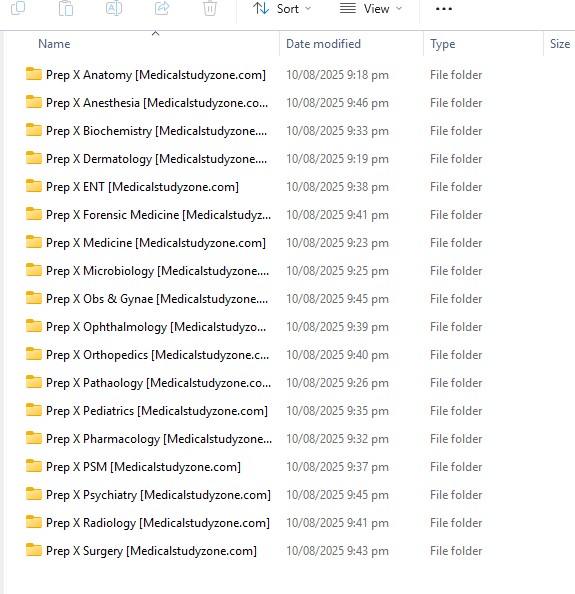Click the Copy icon in toolbar
This screenshot has width=575, height=594.
coord(18,8)
